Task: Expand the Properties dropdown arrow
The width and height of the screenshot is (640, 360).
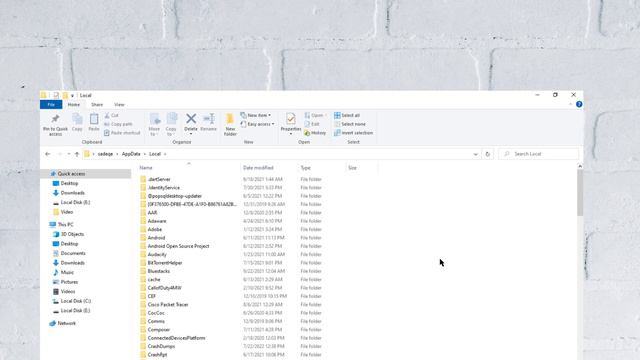Action: coord(291,134)
